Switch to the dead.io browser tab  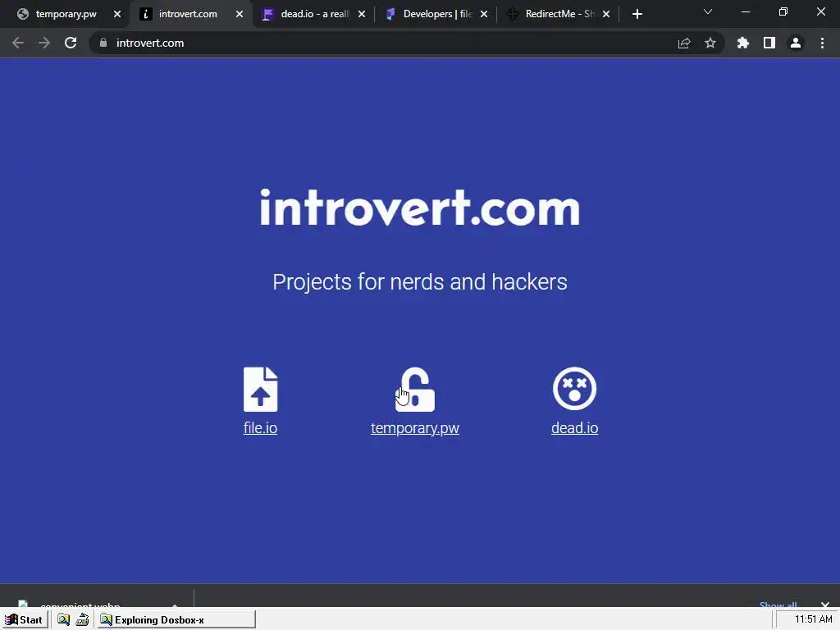314,14
